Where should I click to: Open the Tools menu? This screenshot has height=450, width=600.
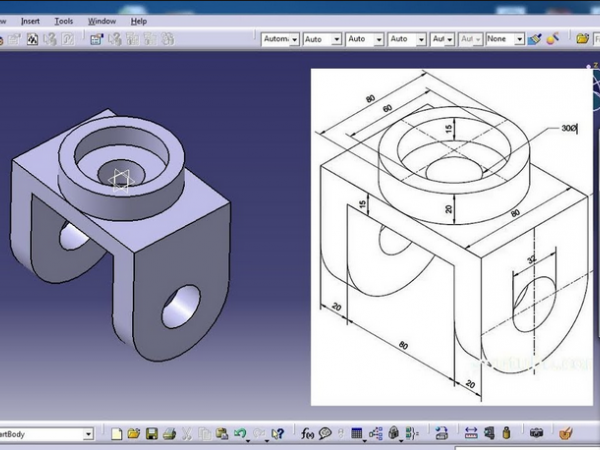coord(64,21)
